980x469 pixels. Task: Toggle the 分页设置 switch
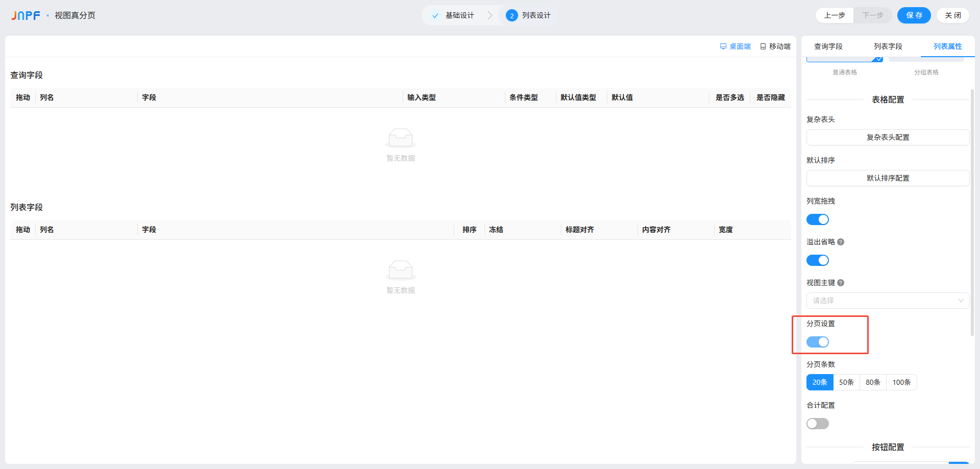(817, 342)
